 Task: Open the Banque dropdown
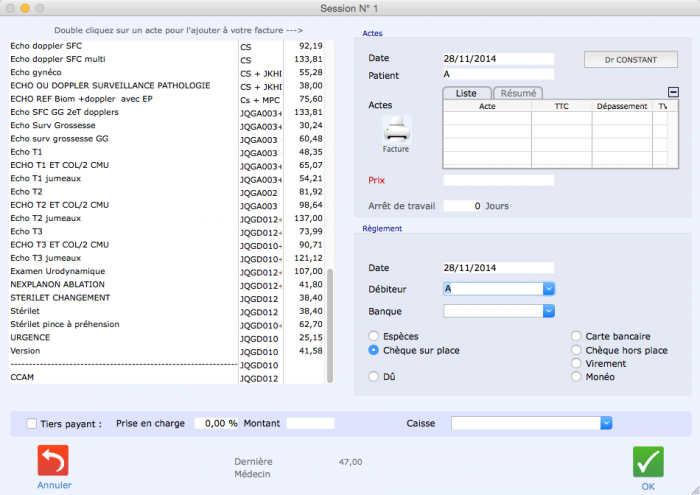tap(549, 311)
